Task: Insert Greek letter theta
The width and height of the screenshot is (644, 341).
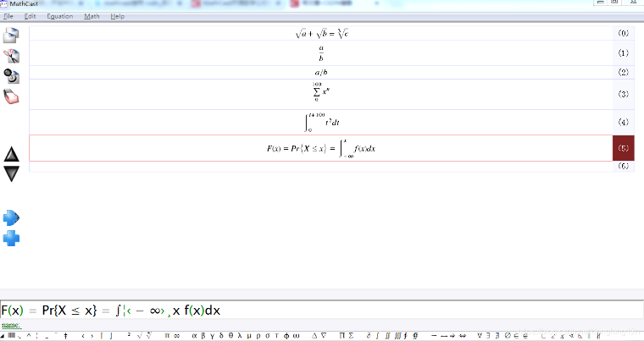Action: click(230, 336)
